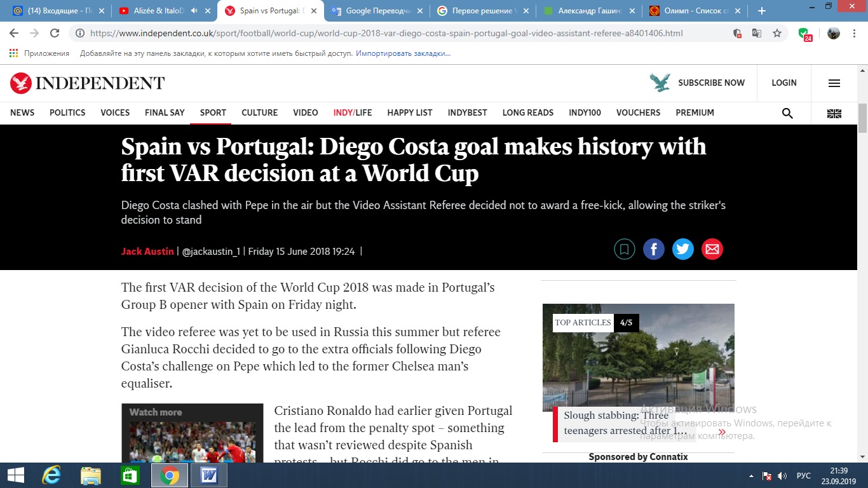Click the top articles video thumbnail
Image resolution: width=868 pixels, height=488 pixels.
tap(639, 357)
